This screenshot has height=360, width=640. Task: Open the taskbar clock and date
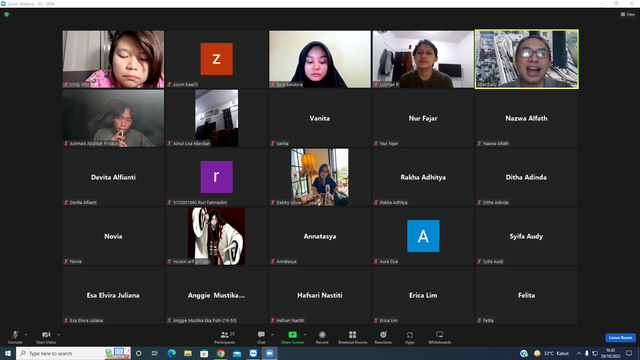click(x=610, y=353)
